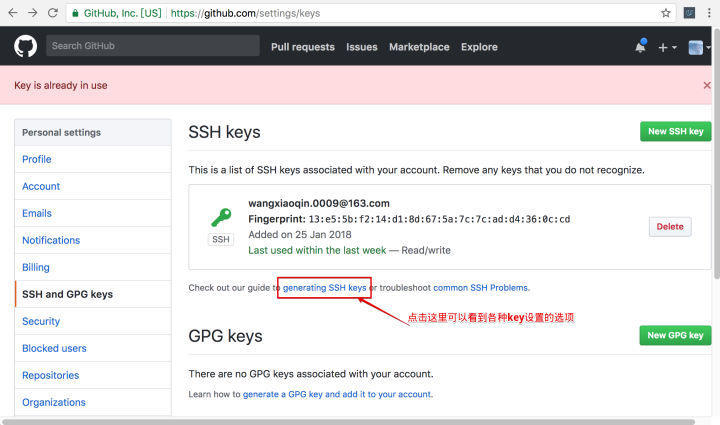The height and width of the screenshot is (425, 720).
Task: Click 'Added on 25 Jan 2018' text
Action: pos(300,235)
